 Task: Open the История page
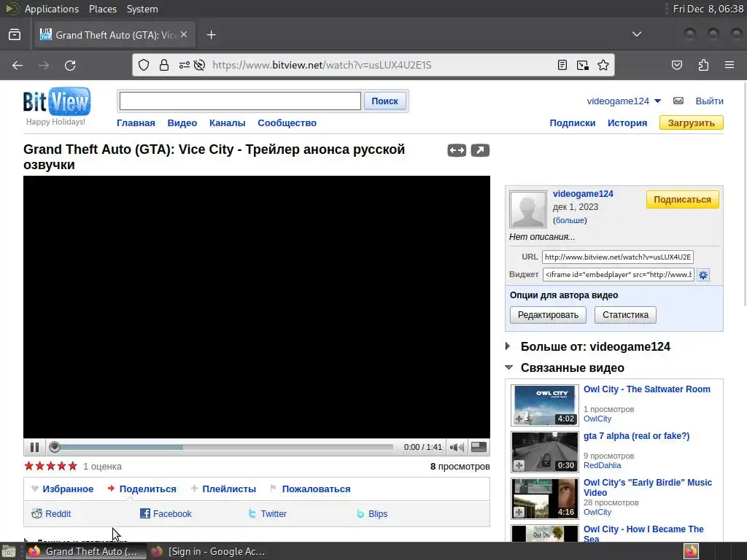point(627,122)
